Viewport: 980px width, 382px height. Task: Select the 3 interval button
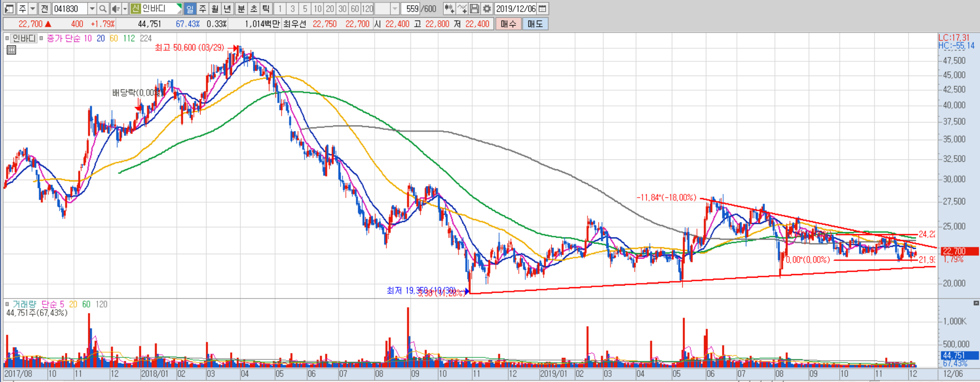(x=292, y=8)
